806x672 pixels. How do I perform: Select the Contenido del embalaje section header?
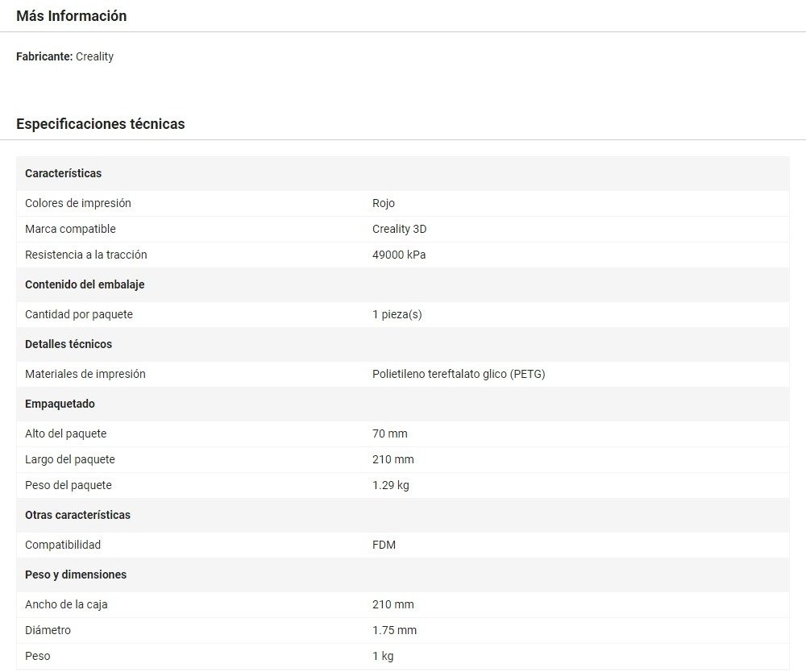[85, 284]
